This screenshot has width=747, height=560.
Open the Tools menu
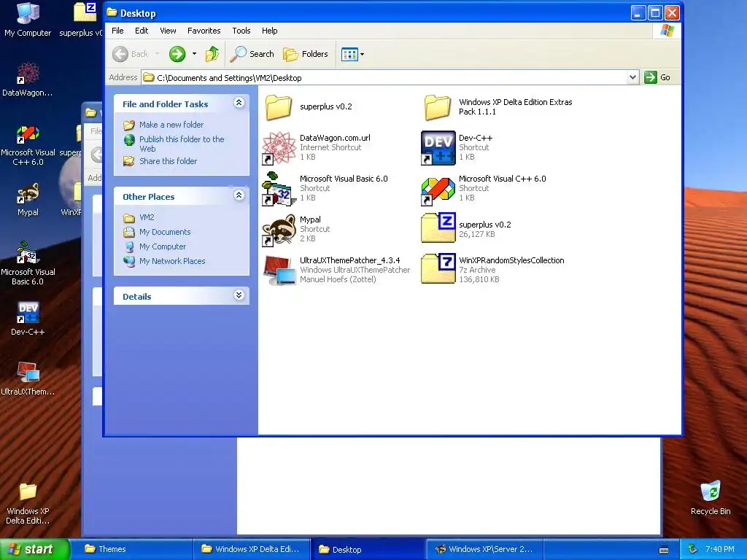pyautogui.click(x=241, y=31)
